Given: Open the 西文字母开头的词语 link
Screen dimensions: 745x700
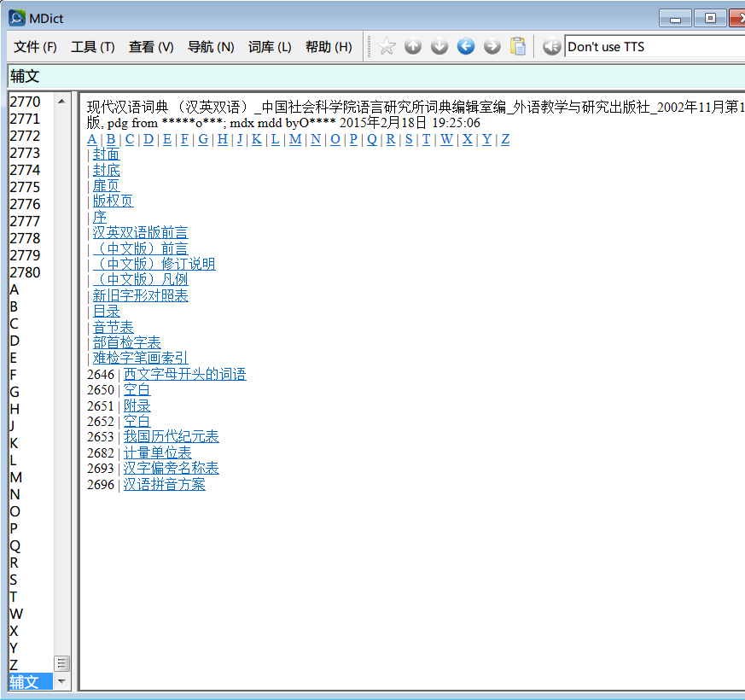Looking at the screenshot, I should [x=185, y=374].
